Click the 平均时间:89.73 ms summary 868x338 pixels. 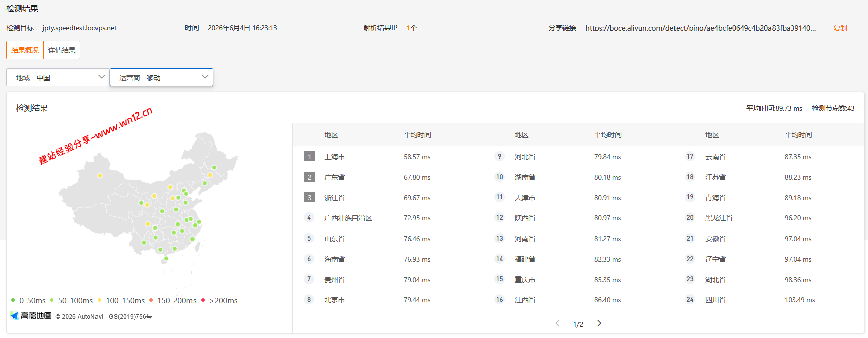(x=774, y=108)
